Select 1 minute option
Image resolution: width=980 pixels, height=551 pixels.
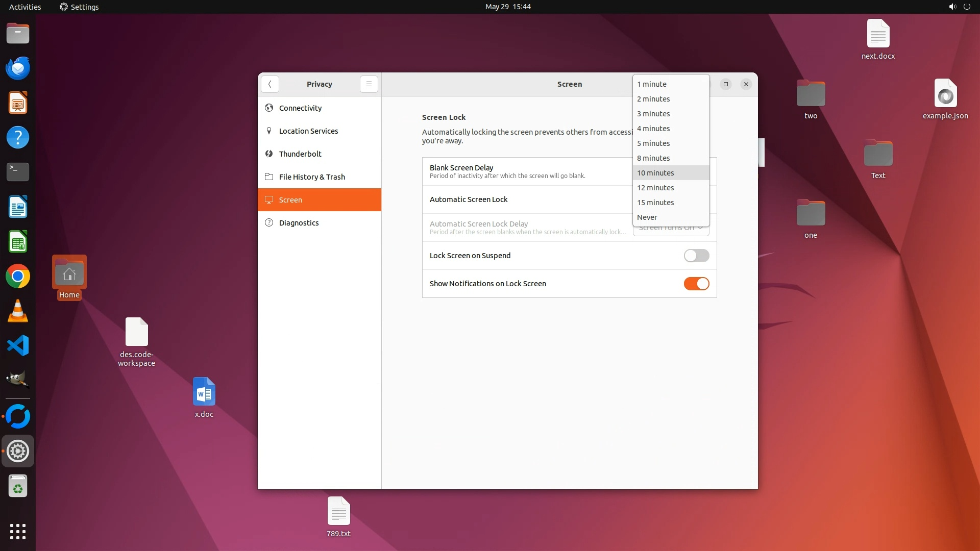(x=652, y=84)
